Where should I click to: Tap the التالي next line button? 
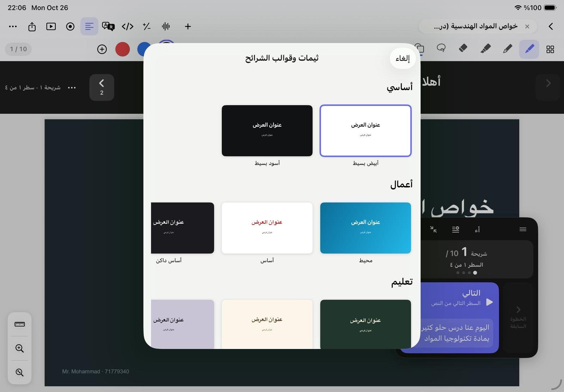click(459, 318)
